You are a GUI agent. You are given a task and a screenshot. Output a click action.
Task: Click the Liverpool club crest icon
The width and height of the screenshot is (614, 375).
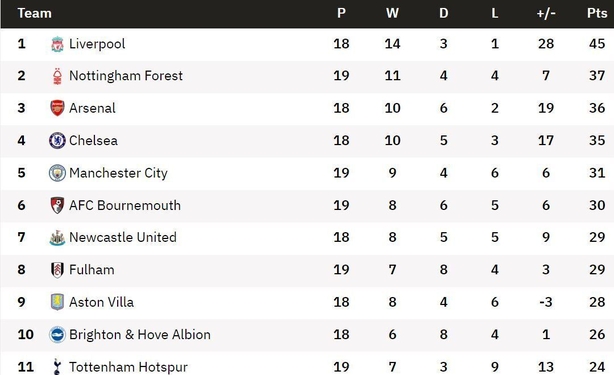57,44
